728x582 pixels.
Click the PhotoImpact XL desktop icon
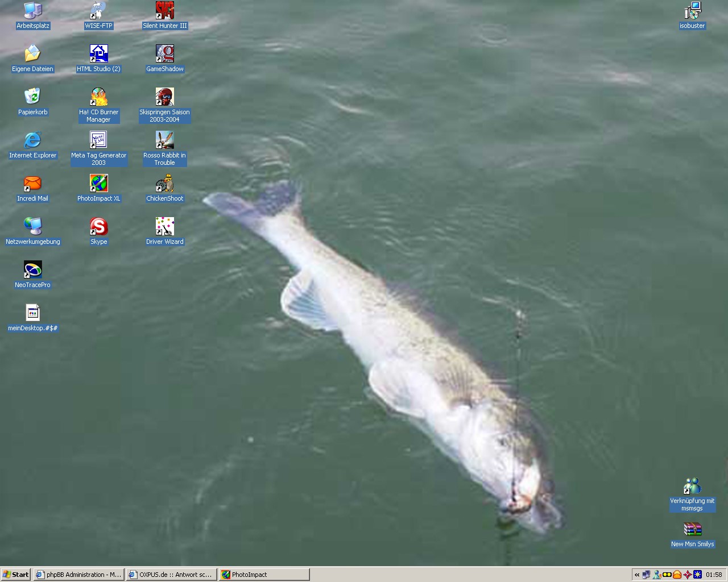click(x=99, y=184)
